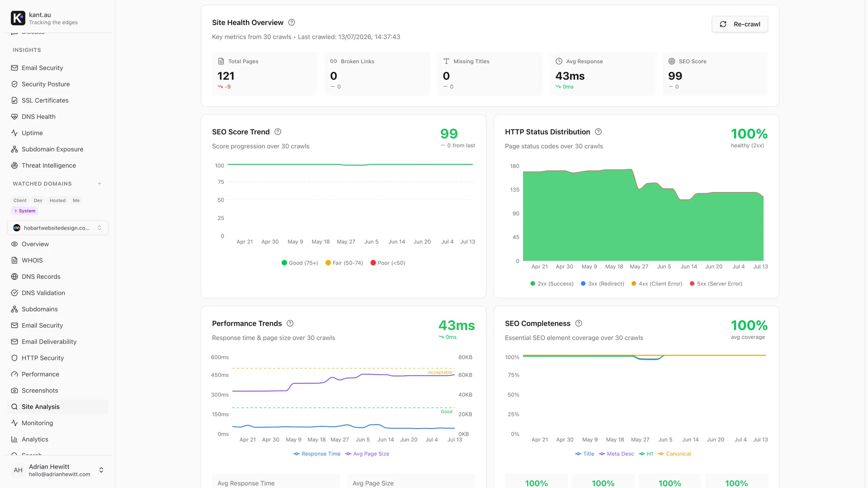The height and width of the screenshot is (488, 868).
Task: Click the Site Health Overview help icon
Action: point(292,23)
